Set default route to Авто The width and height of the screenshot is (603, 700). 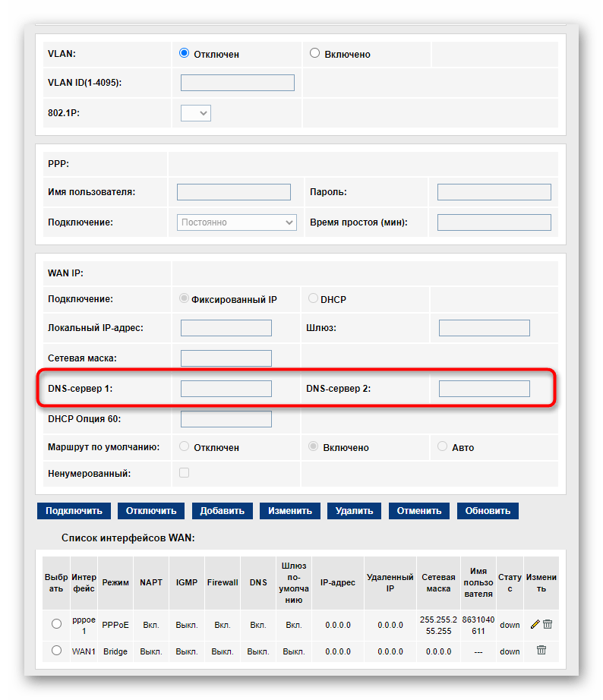pos(442,446)
